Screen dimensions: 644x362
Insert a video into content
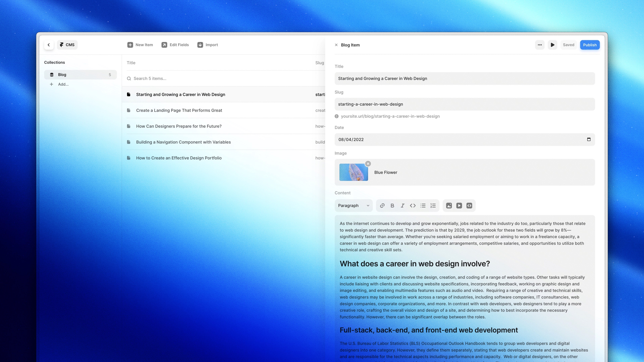[x=459, y=206]
